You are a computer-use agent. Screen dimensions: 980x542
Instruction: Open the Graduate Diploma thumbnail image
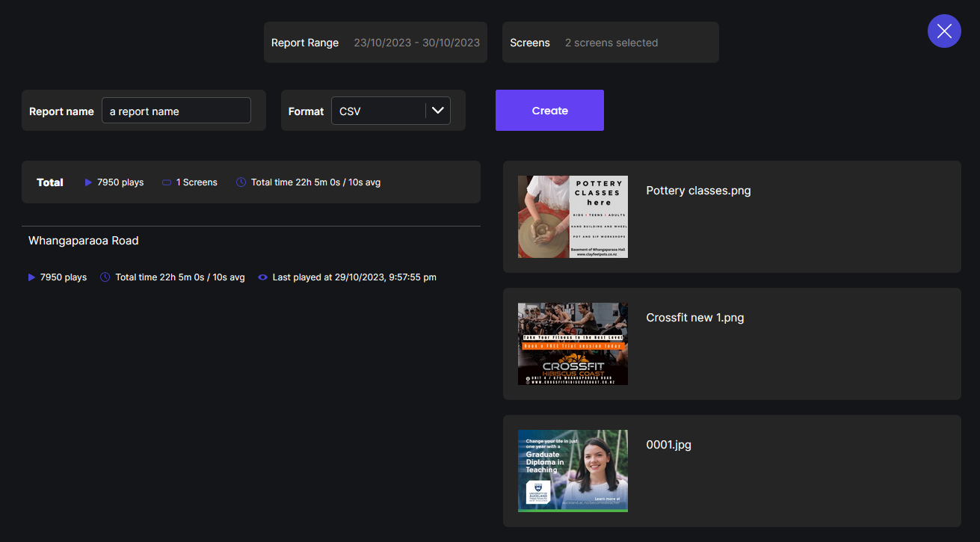[x=573, y=471]
